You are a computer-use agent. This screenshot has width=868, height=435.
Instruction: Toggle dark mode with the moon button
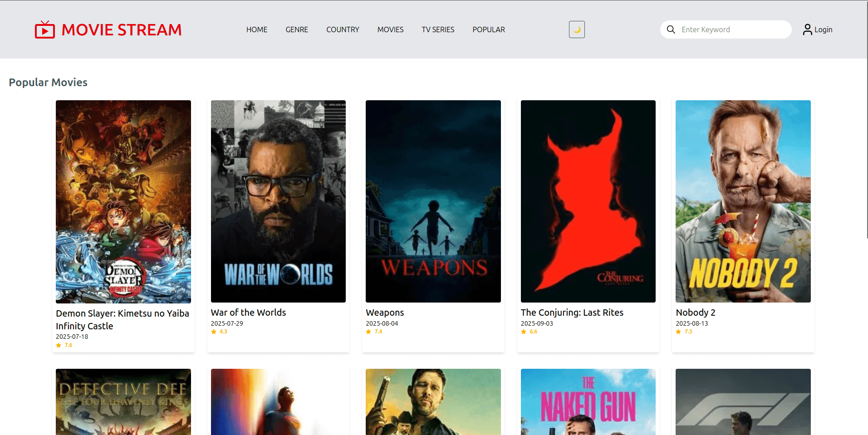tap(577, 29)
